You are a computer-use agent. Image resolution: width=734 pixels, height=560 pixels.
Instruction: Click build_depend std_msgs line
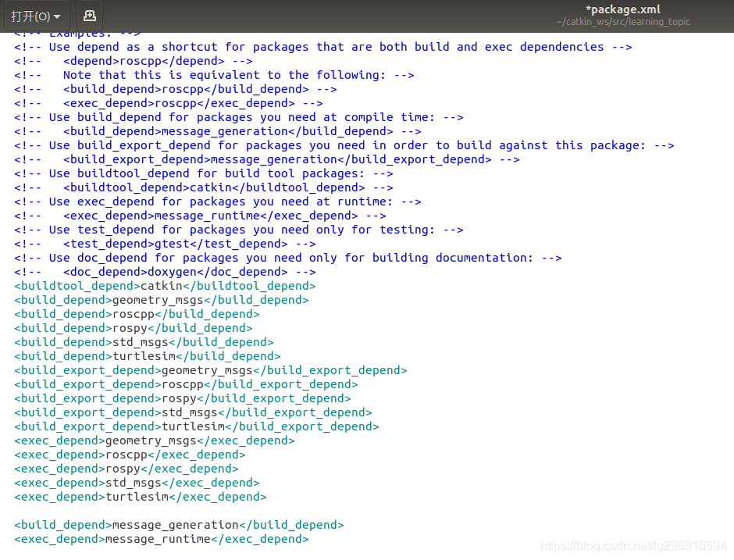(144, 342)
